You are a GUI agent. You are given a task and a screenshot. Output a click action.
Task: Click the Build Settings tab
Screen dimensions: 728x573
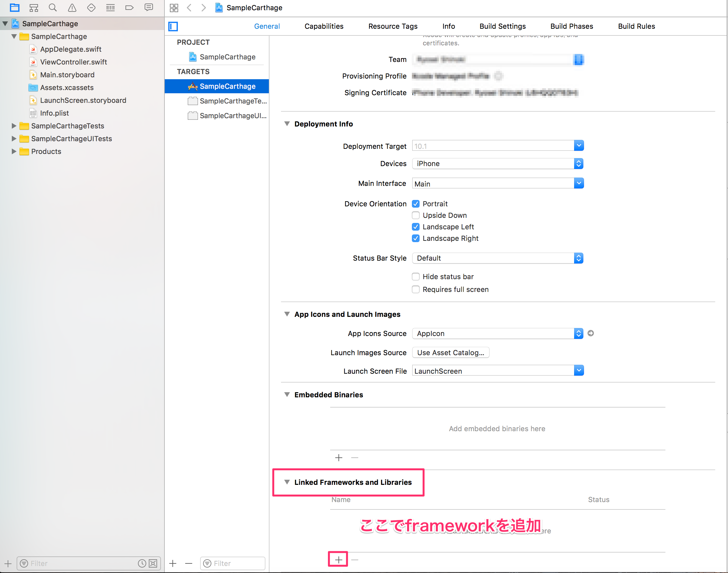(x=502, y=26)
